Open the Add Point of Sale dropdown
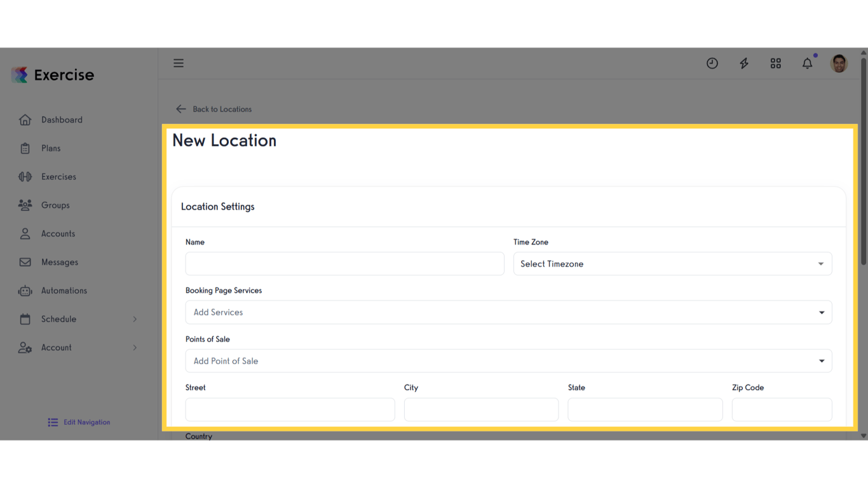The height and width of the screenshot is (488, 868). [508, 360]
